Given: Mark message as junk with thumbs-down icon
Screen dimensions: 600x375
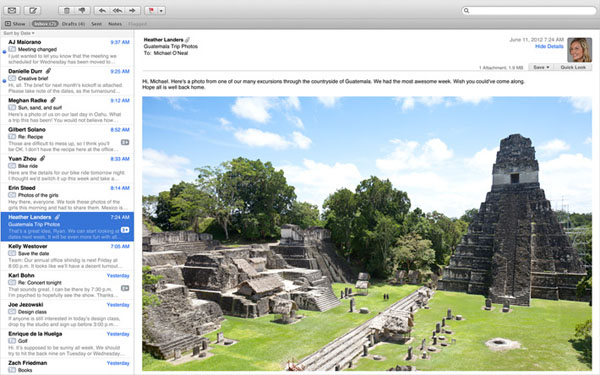Looking at the screenshot, I should tap(82, 10).
